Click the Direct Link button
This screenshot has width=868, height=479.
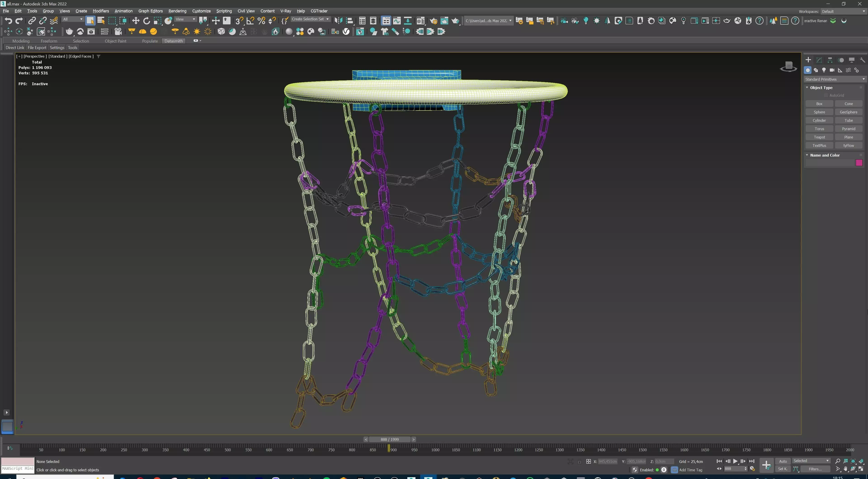coord(15,47)
